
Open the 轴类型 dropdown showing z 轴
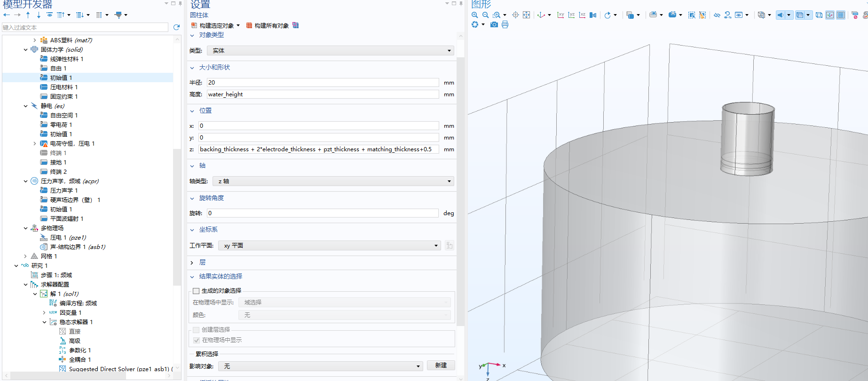(333, 181)
